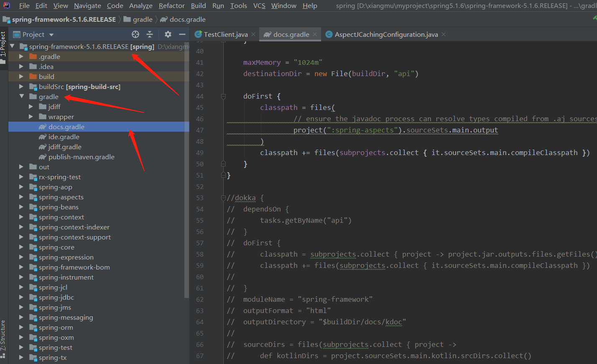Open Project panel settings gear

click(168, 34)
